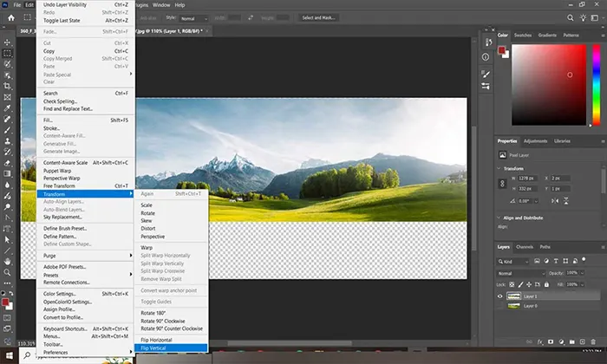Collapse the Align and Distribute section

[499, 218]
